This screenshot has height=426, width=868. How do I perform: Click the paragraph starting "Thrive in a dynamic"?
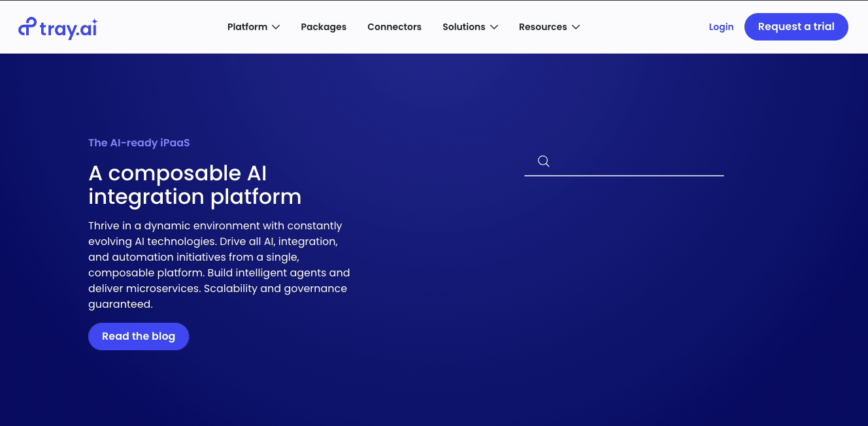[x=219, y=265]
